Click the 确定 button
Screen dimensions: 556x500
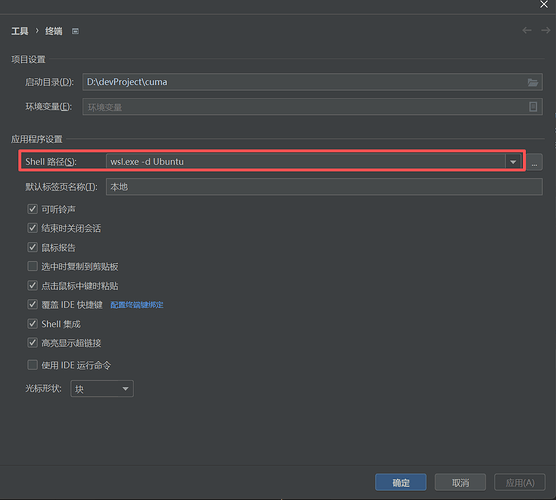point(401,482)
